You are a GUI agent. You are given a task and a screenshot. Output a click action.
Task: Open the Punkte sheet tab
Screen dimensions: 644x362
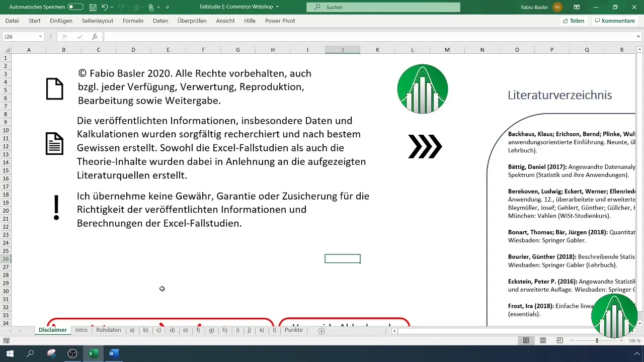pos(293,330)
